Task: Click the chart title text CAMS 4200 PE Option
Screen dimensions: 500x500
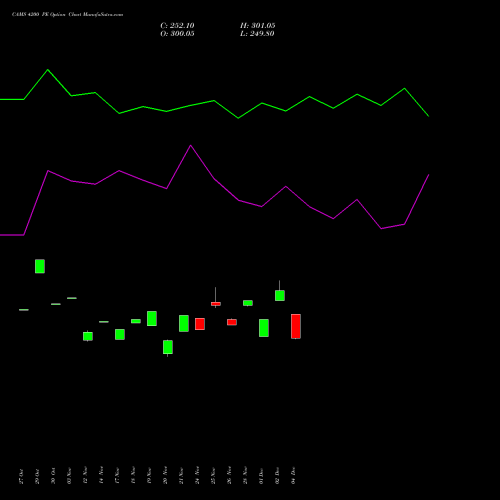Action: 39,15
